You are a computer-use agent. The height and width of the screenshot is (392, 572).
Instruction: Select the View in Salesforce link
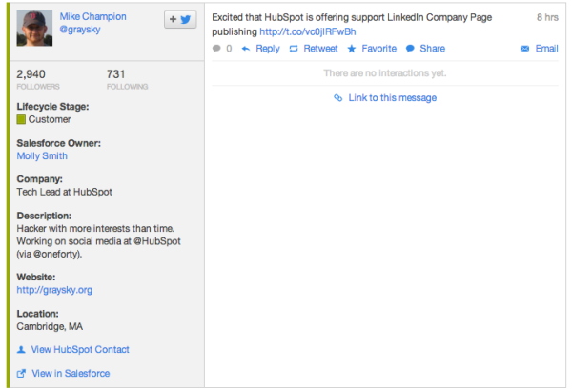click(x=71, y=373)
